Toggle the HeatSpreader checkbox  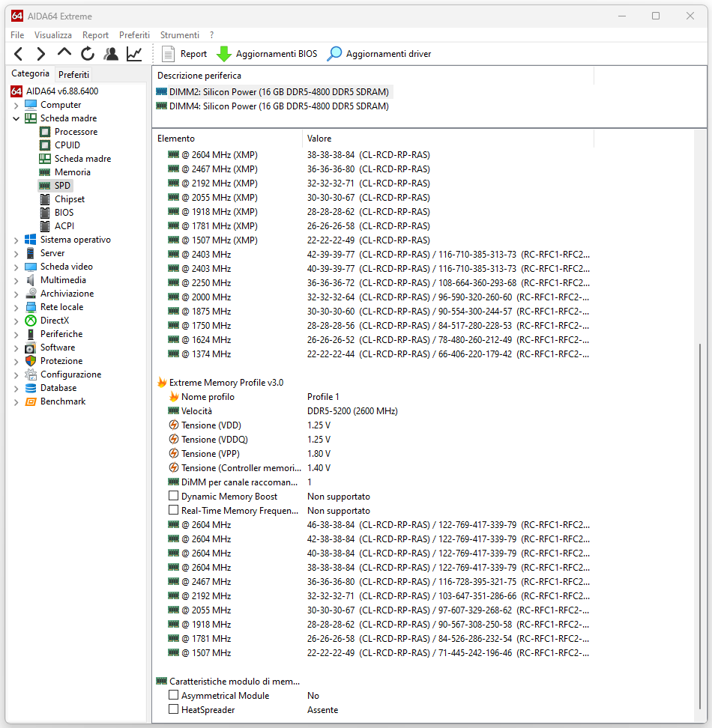(173, 709)
